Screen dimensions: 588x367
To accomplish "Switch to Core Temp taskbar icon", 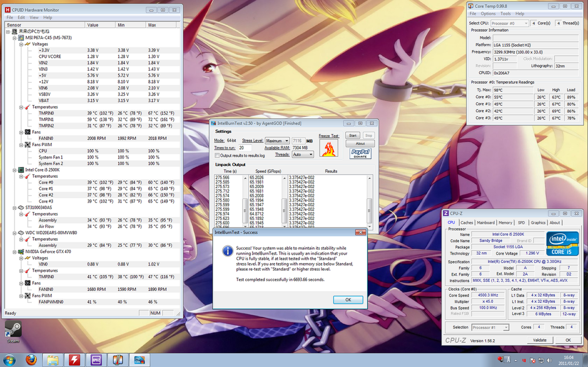I will (x=118, y=360).
